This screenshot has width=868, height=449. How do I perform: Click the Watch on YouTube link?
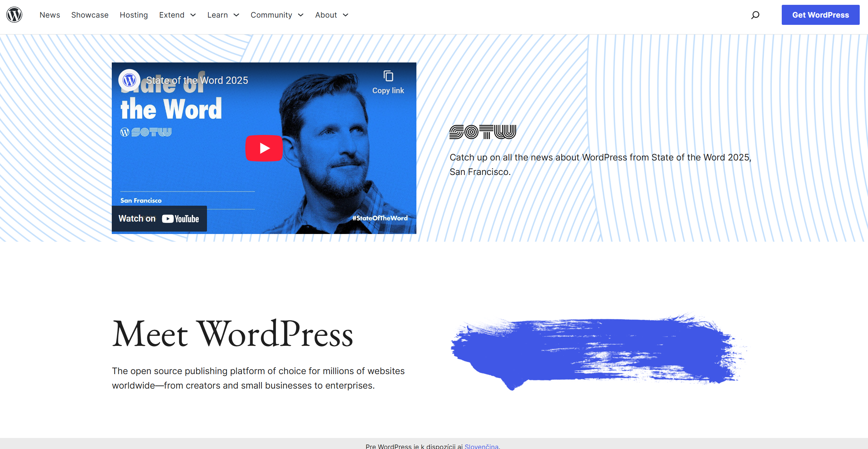pyautogui.click(x=159, y=218)
